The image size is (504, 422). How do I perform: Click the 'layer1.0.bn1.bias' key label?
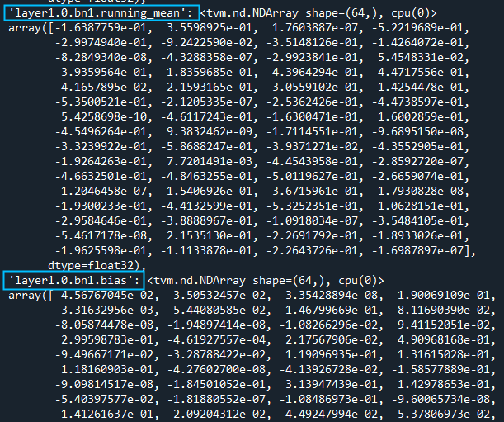73,281
